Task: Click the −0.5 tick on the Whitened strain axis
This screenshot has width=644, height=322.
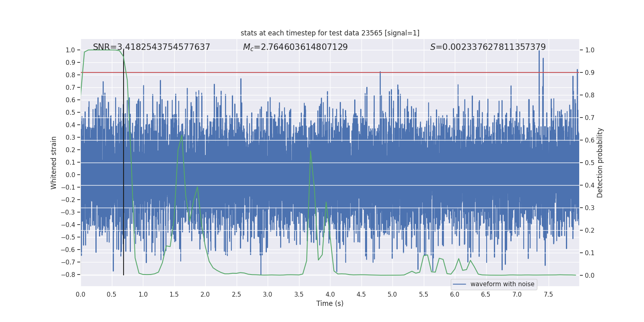Action: coord(68,237)
